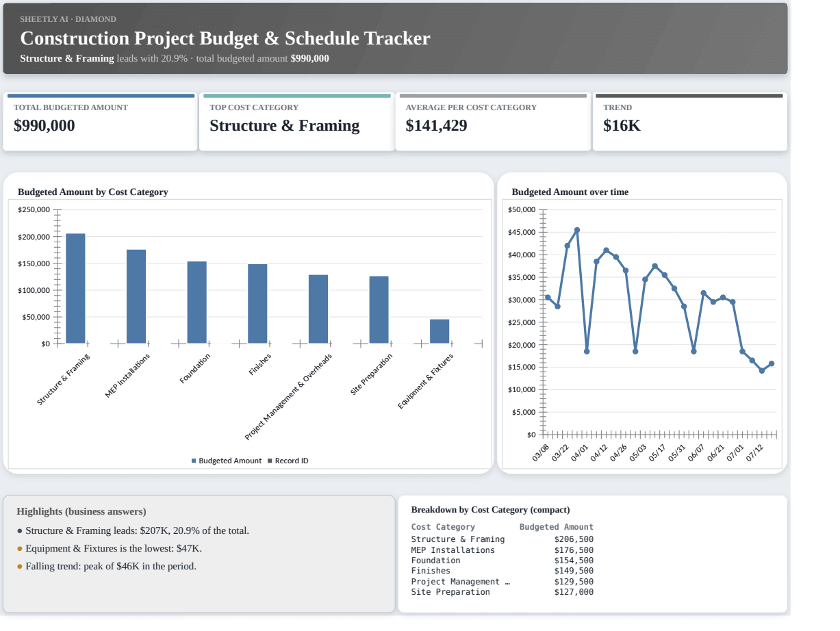Click the $206,500 amount cell
Viewport: 840px width, 631px height.
tap(574, 539)
